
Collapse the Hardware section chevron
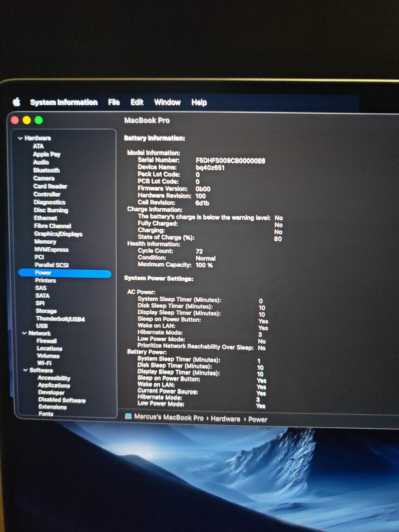(x=20, y=138)
